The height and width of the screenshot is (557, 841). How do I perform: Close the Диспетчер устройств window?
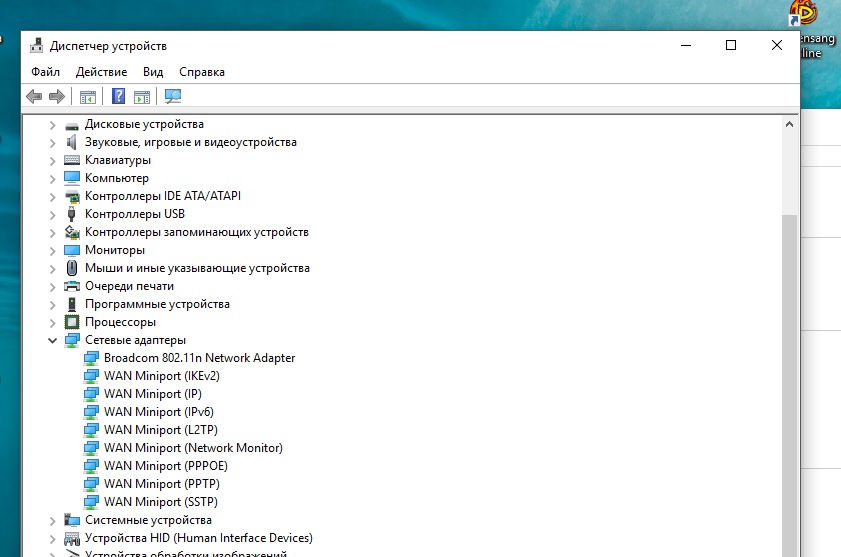point(777,46)
